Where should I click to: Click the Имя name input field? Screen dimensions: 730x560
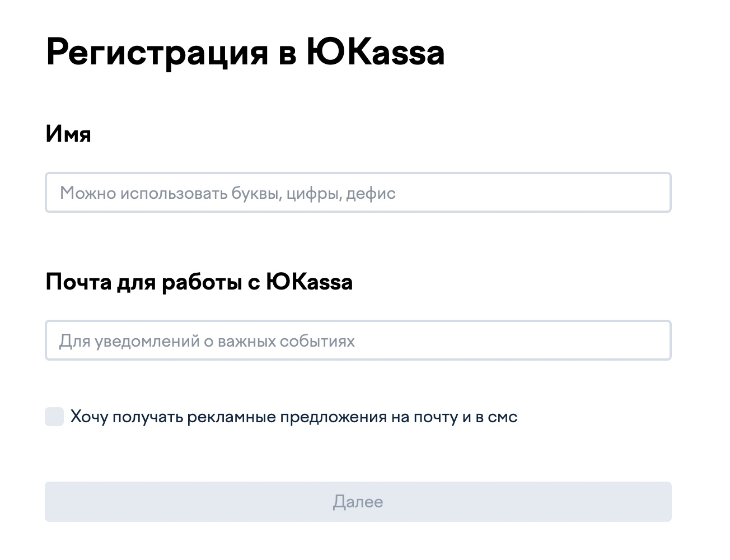pos(358,193)
